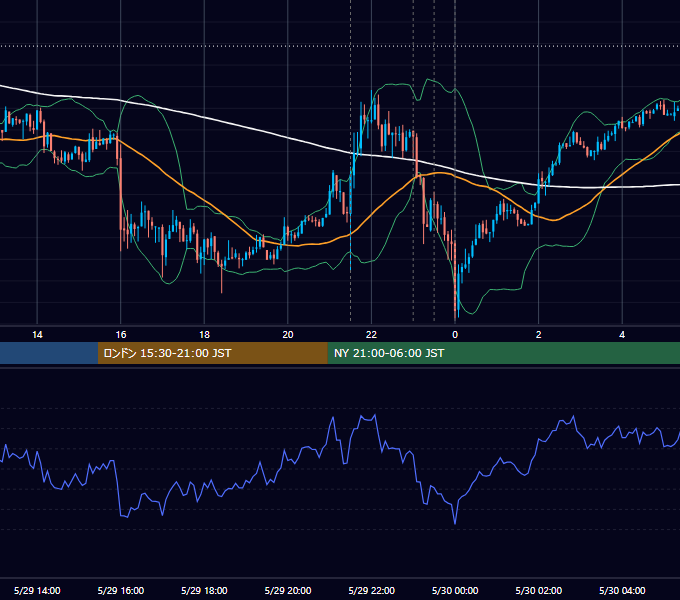680x600 pixels.
Task: Click the 5/29 22:00 date label
Action: click(x=372, y=590)
